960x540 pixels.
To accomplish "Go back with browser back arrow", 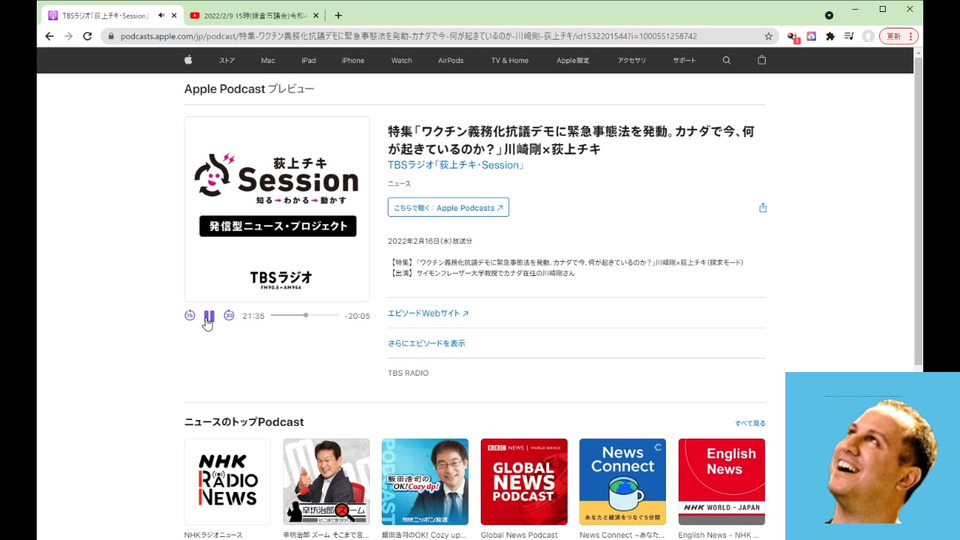I will coord(50,36).
